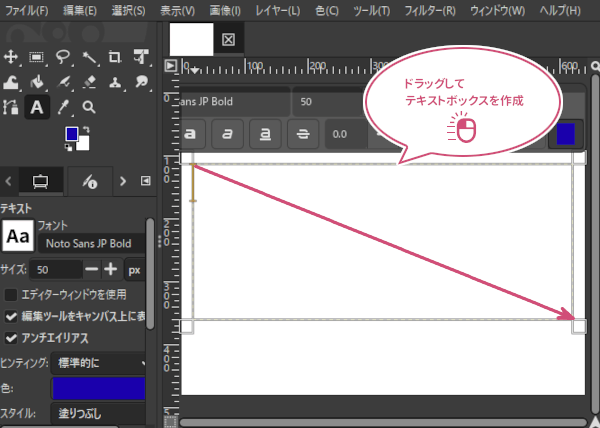Select the Paths tool
Viewport: 600px width, 428px height.
pyautogui.click(x=11, y=107)
